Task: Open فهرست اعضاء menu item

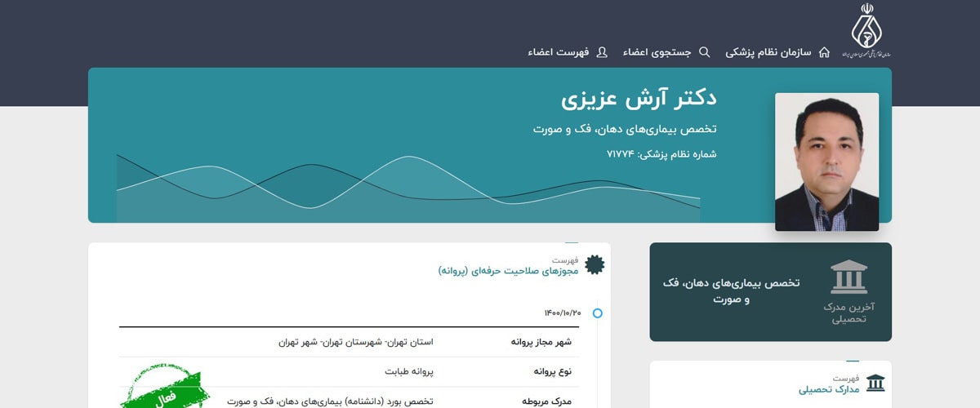Action: (x=558, y=52)
